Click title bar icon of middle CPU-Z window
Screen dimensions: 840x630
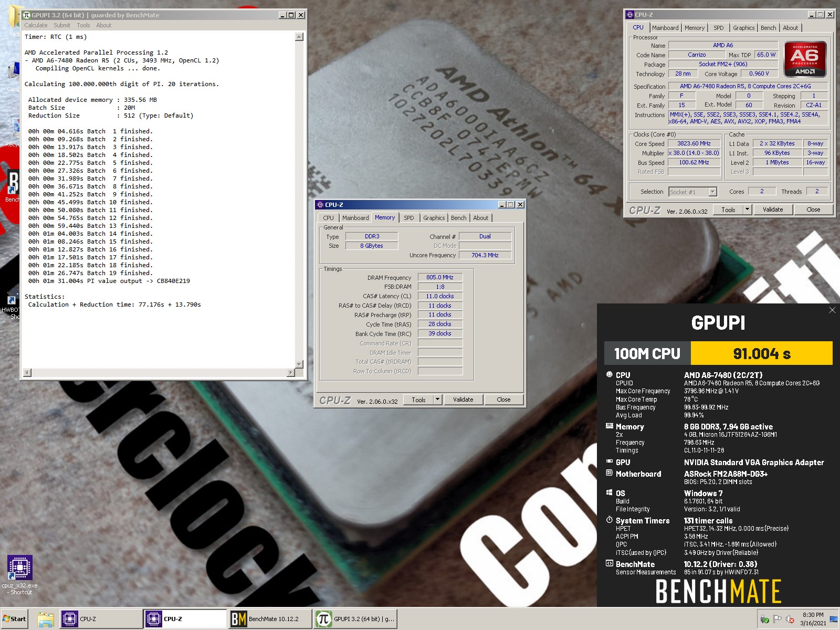pos(320,205)
